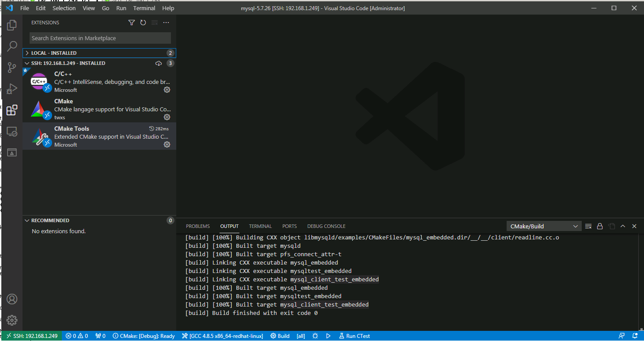The height and width of the screenshot is (341, 644).
Task: Click the 'Built target pfs_connect_attr-t' output line
Action: click(x=263, y=254)
